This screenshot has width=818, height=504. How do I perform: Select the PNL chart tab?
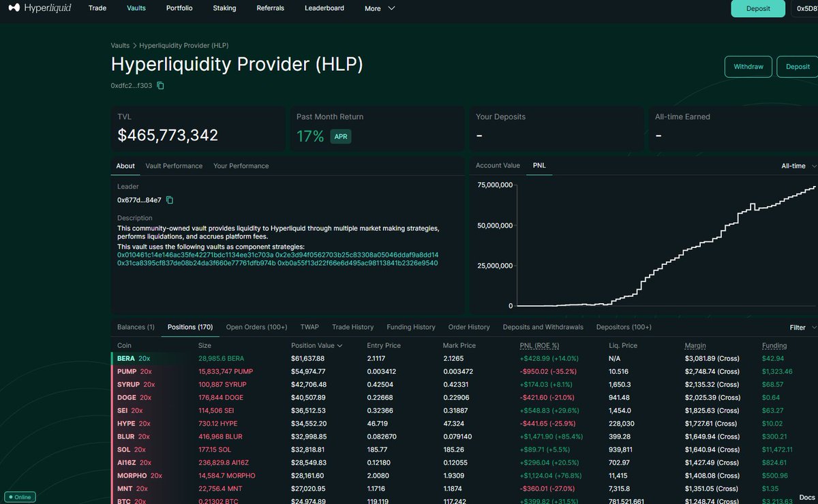540,166
